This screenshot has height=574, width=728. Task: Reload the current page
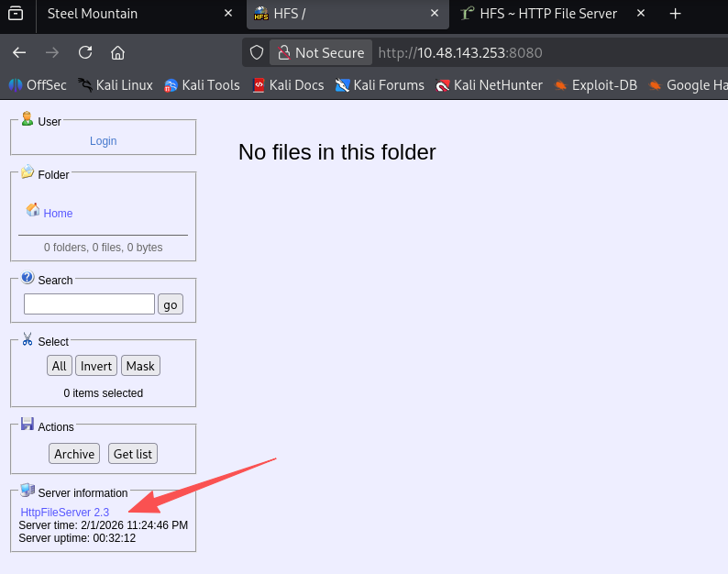(x=85, y=52)
